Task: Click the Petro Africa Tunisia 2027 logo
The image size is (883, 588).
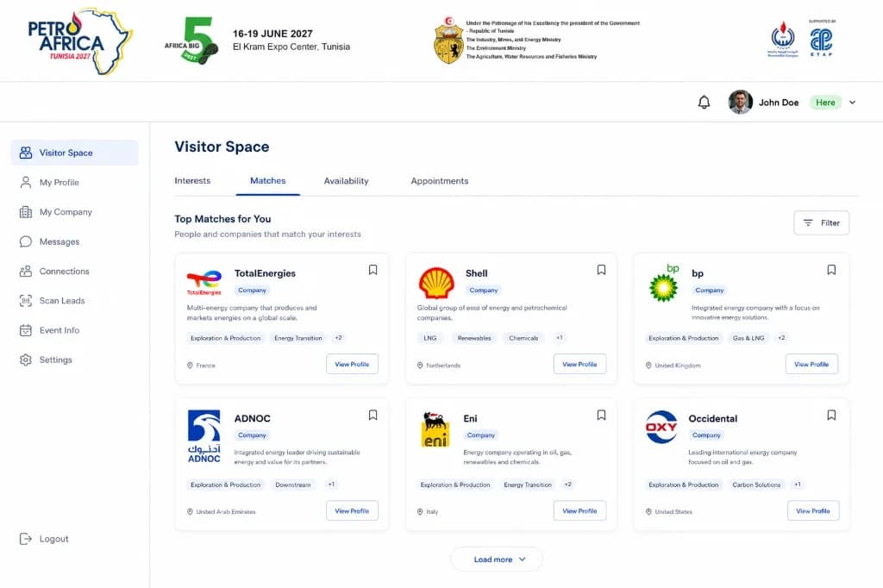Action: click(80, 41)
